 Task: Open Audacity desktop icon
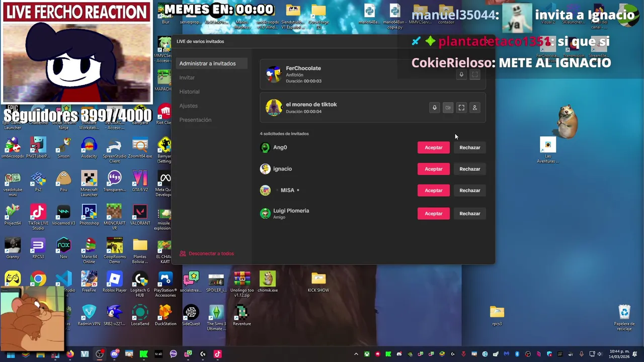[89, 148]
